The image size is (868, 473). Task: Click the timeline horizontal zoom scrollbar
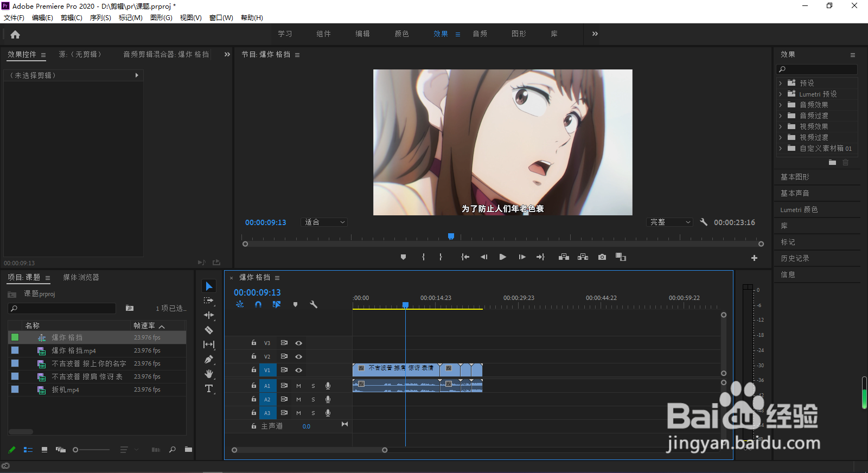[309, 450]
